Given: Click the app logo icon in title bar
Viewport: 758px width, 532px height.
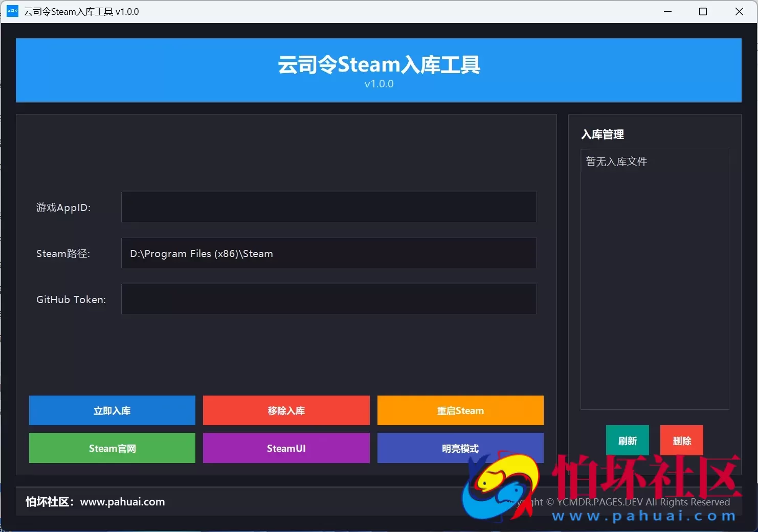Looking at the screenshot, I should point(12,11).
